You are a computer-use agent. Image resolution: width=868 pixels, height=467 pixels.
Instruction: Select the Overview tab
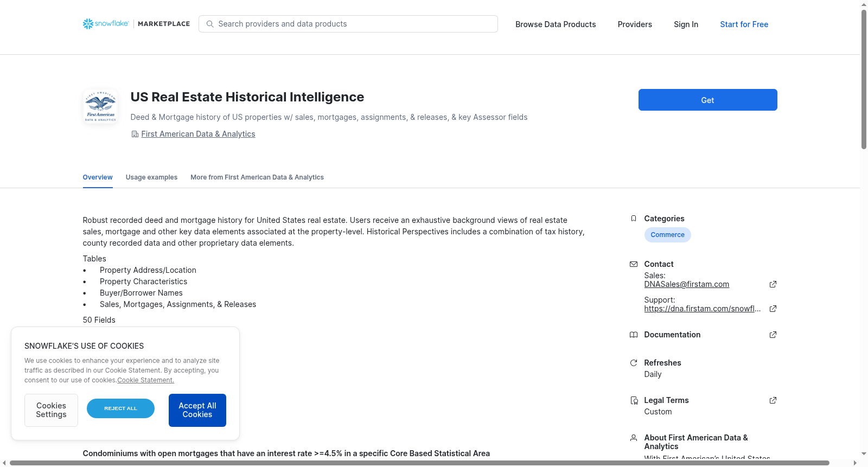point(98,177)
